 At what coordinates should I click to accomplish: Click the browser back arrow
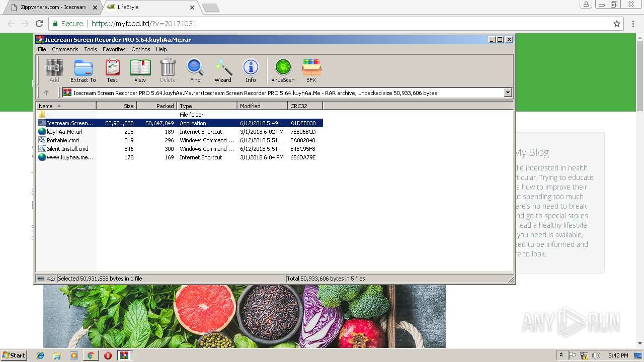coord(11,24)
